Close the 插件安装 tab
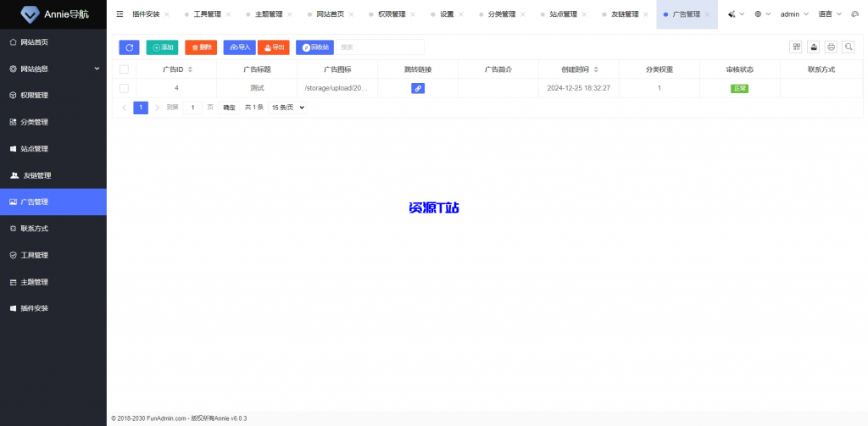The width and height of the screenshot is (868, 426). coord(167,14)
